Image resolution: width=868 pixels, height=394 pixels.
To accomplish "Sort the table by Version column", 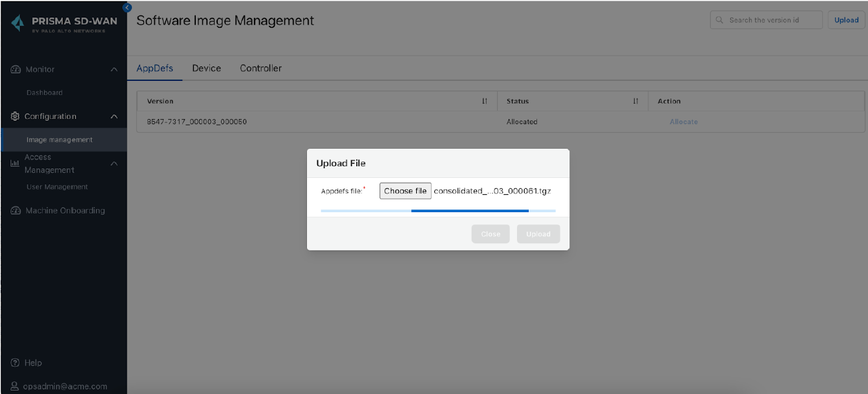I will (485, 101).
